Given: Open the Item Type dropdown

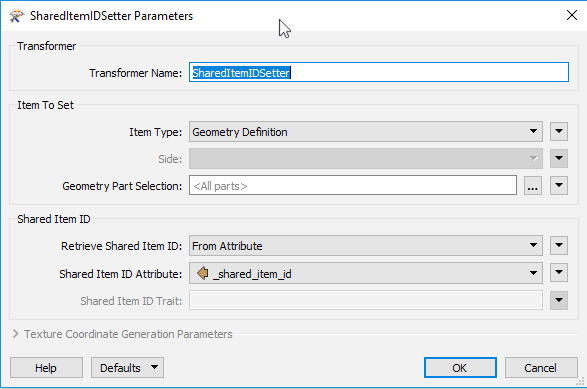Looking at the screenshot, I should click(x=365, y=131).
